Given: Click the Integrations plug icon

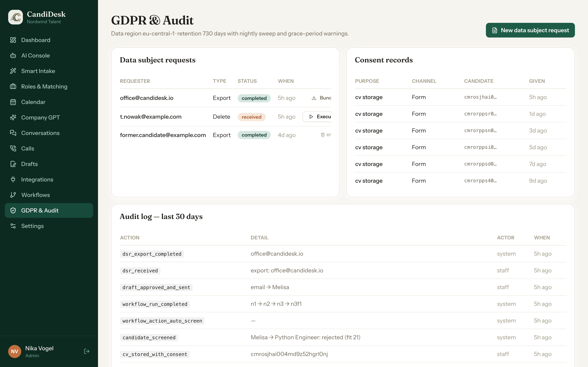Looking at the screenshot, I should pos(13,180).
